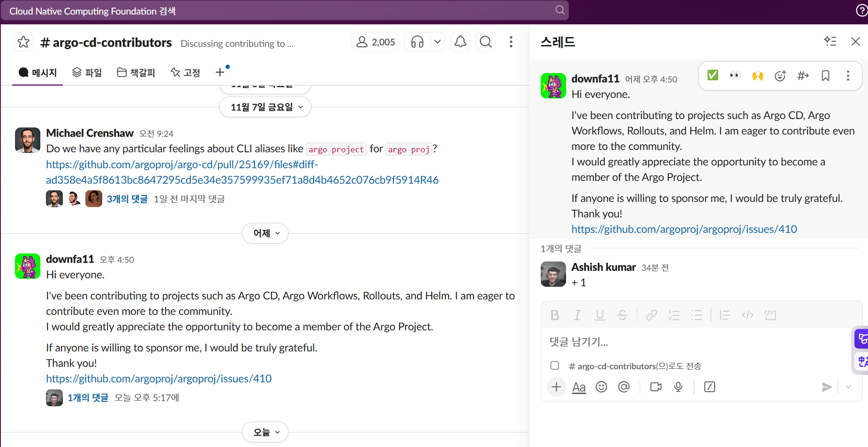Open the argo-cd pull 25169 link

pos(242,172)
